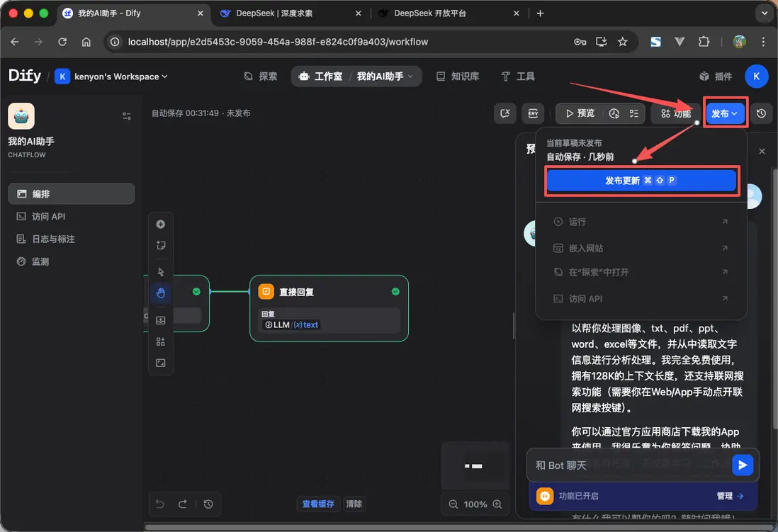The width and height of the screenshot is (778, 532).
Task: Open version history via the clock icon
Action: tap(763, 113)
